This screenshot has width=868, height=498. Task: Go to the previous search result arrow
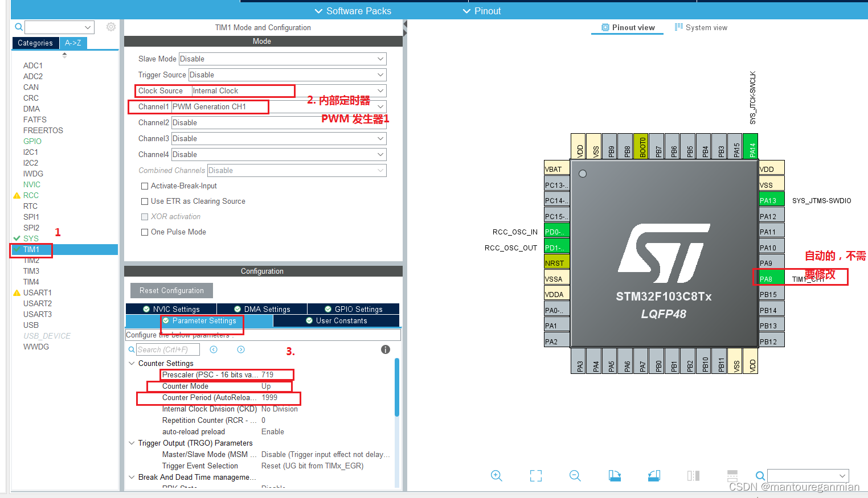(214, 349)
